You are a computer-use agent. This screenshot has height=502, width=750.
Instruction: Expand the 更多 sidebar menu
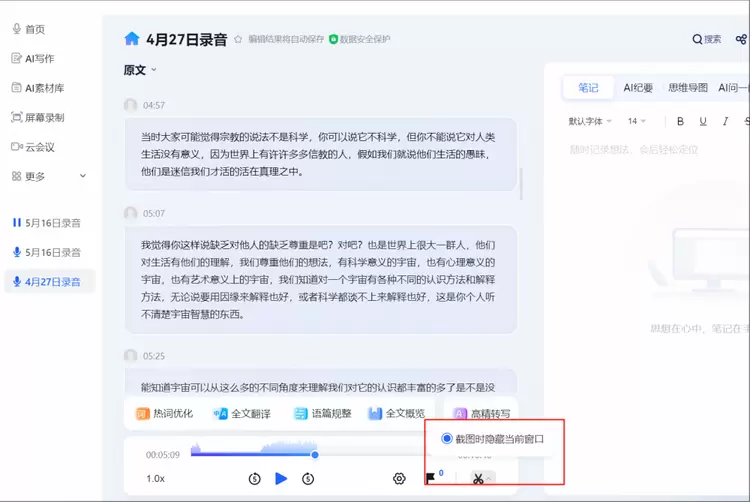tap(49, 176)
